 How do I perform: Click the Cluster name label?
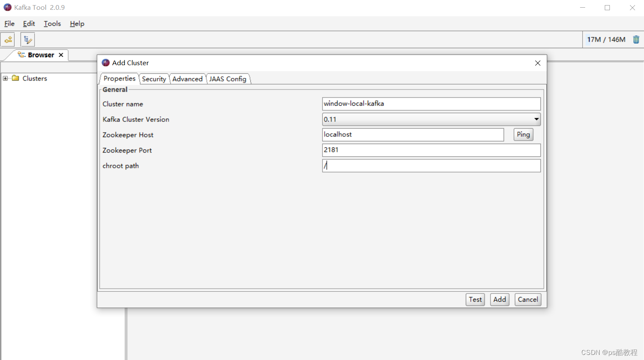click(123, 104)
